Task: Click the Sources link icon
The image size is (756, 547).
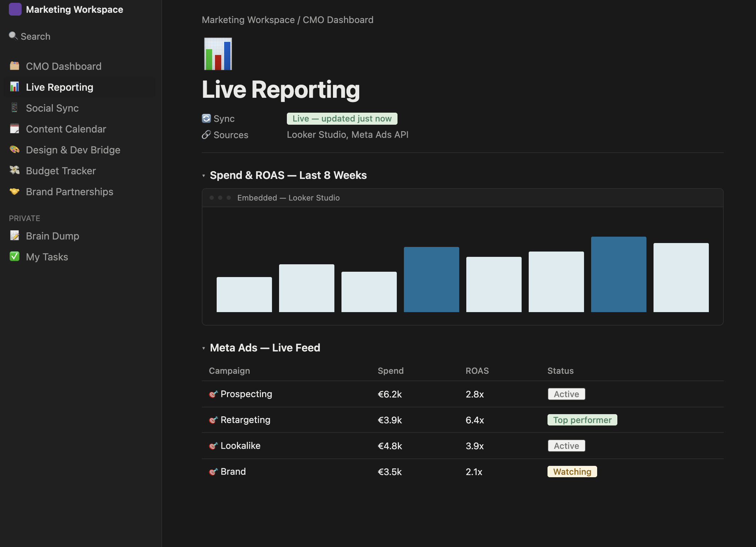Action: tap(206, 135)
